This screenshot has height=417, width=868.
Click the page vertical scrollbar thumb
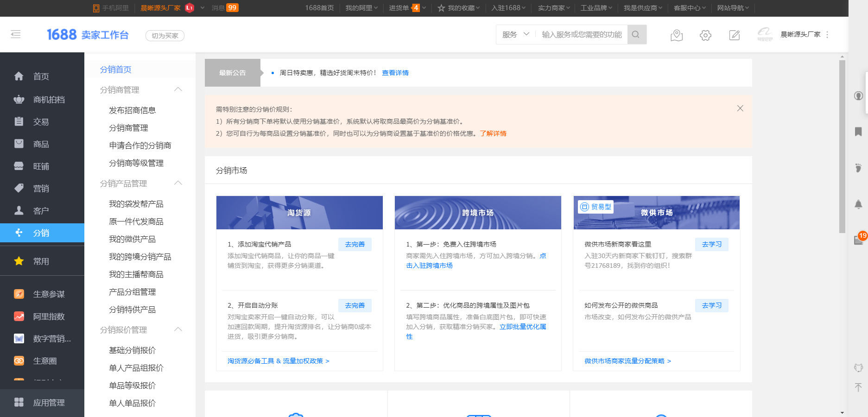tap(842, 146)
